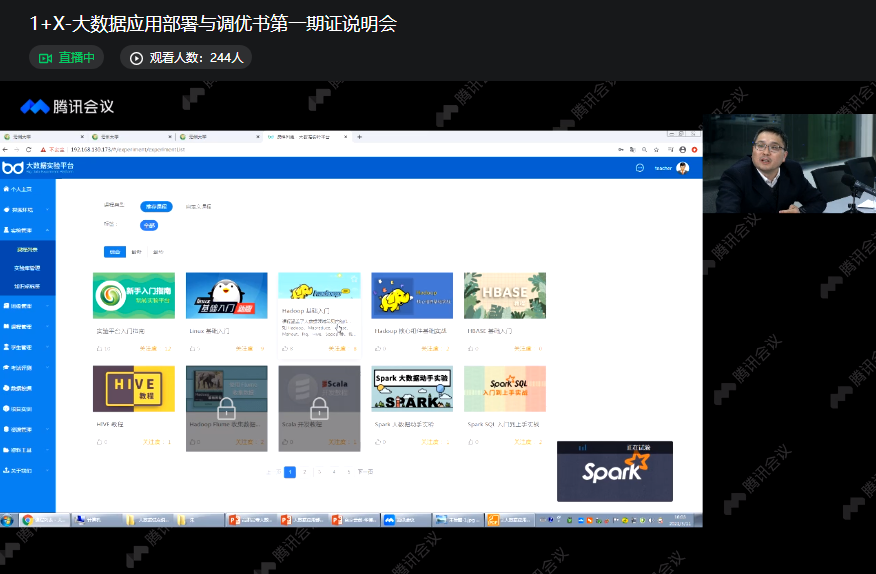Select the first submenu item in the sidebar
The width and height of the screenshot is (876, 574).
click(x=27, y=249)
